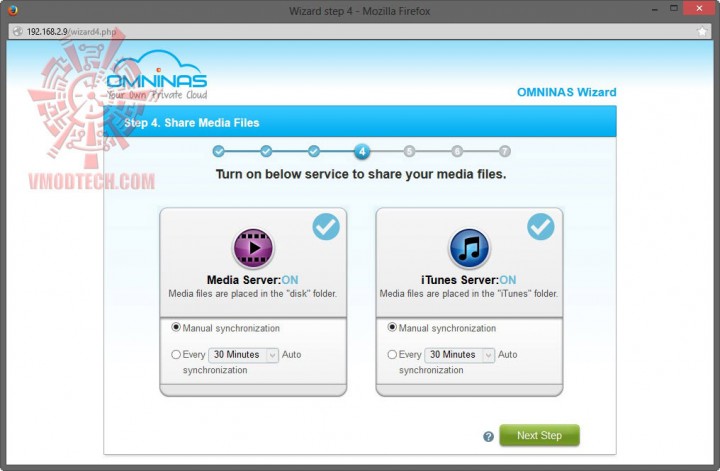Click the iTunes Server music note icon

469,248
